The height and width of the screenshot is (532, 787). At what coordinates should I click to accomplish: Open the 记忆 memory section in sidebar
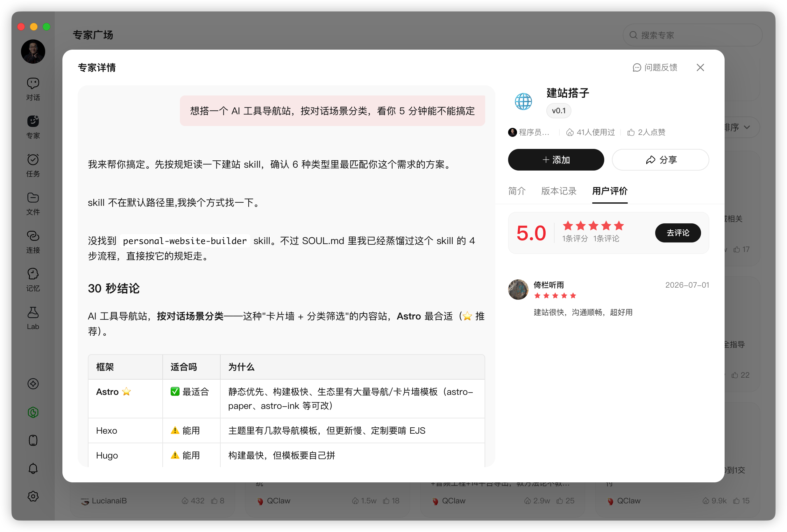click(x=33, y=280)
